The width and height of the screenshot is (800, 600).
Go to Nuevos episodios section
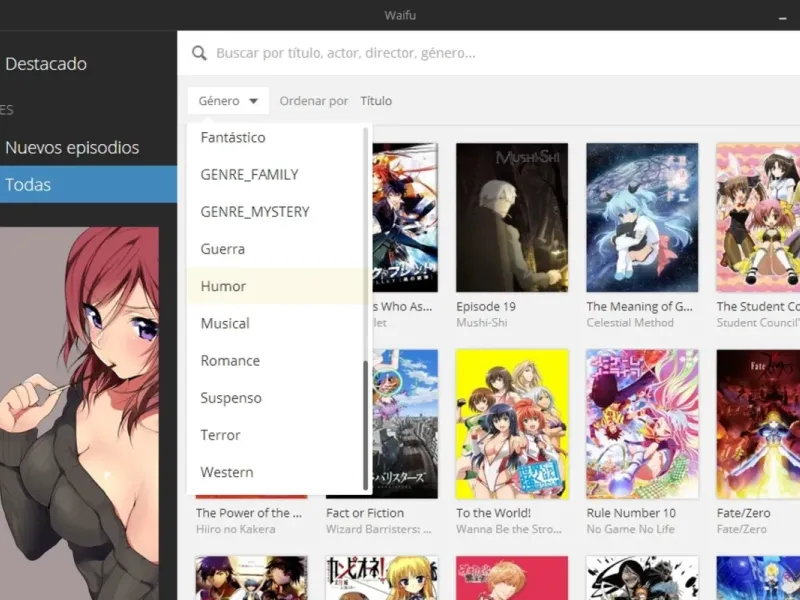tap(72, 147)
